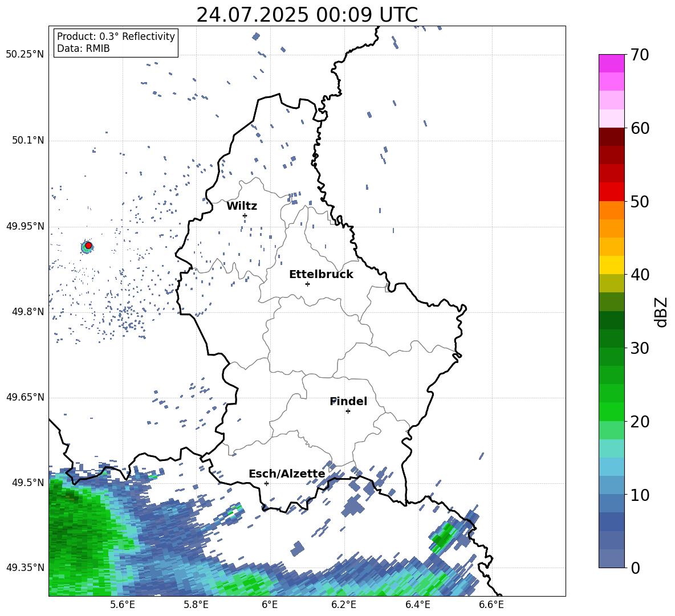This screenshot has height=616, width=675.
Task: Click the 50.25°N latitude label
Action: (25, 54)
